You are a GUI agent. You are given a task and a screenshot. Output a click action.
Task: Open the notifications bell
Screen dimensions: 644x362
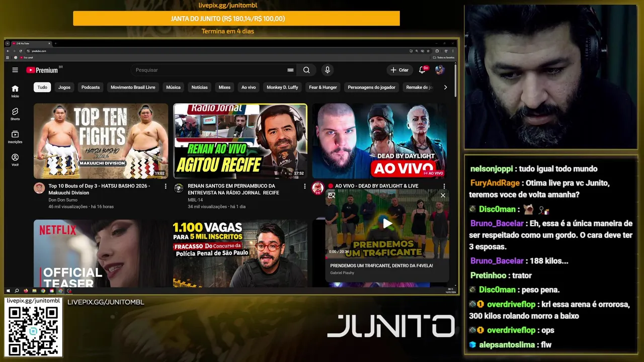coord(423,70)
